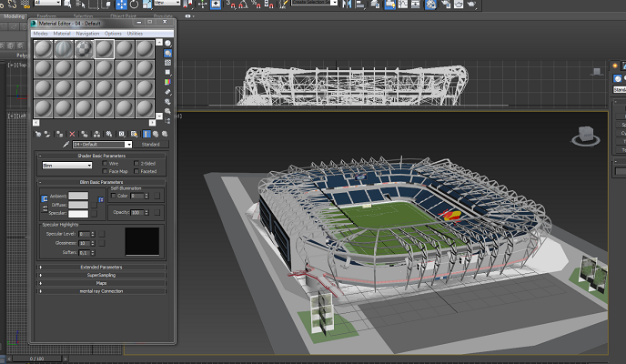Click Assign Material to Selection icon
Screen dimensions: 626x364
pyautogui.click(x=59, y=134)
